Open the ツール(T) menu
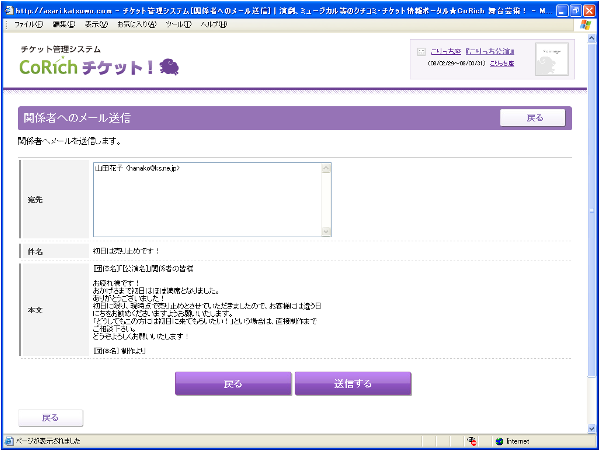 [x=179, y=23]
